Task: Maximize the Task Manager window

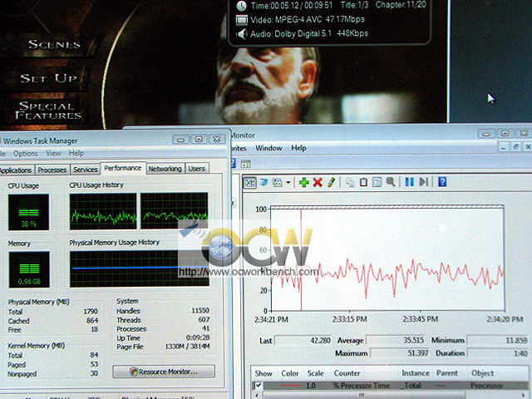Action: point(199,139)
